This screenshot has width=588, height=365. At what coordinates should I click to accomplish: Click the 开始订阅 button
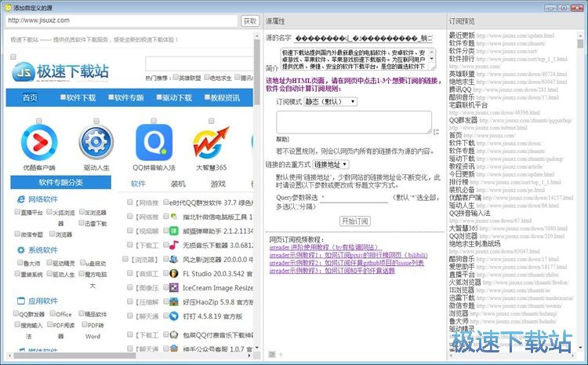tap(354, 221)
